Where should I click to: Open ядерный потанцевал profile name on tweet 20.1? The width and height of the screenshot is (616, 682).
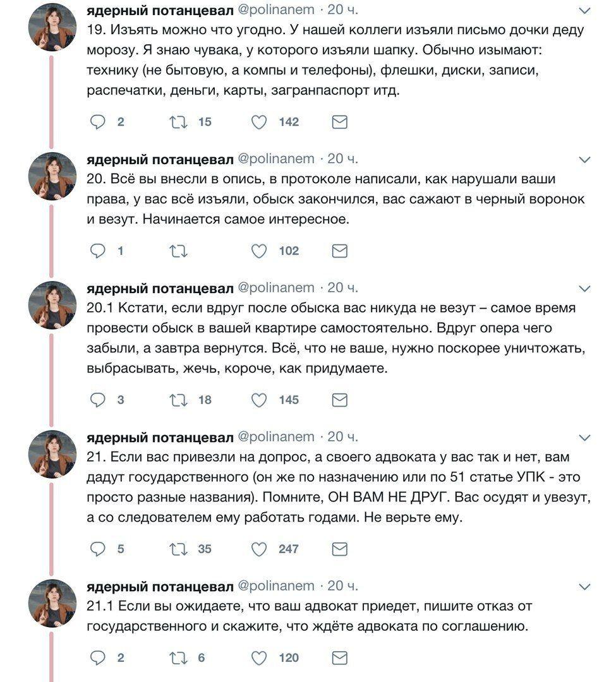coord(159,288)
